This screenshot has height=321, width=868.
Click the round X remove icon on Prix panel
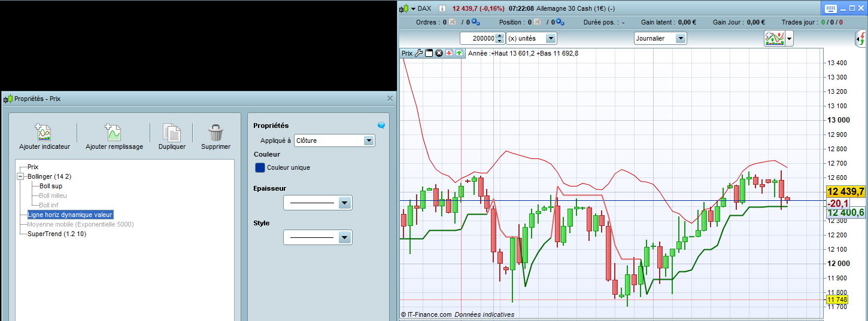click(439, 53)
